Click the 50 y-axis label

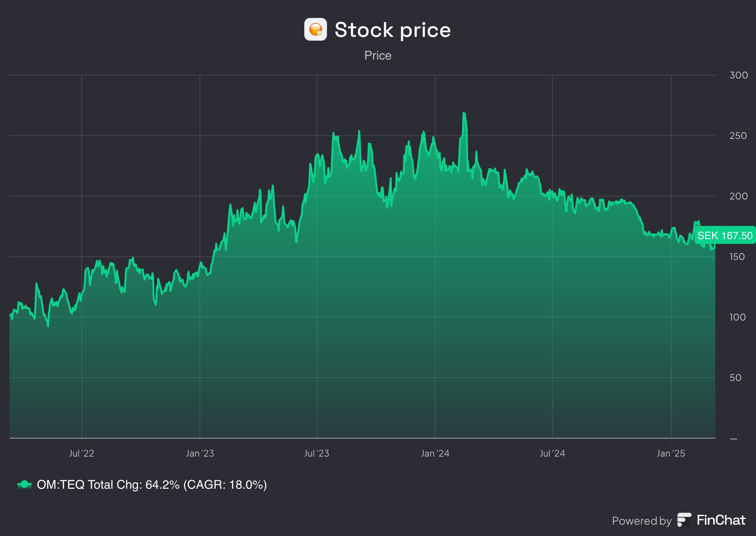(x=736, y=378)
